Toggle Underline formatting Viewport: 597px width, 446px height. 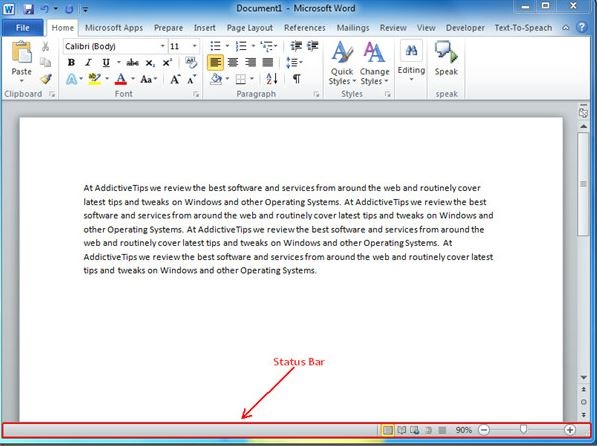pyautogui.click(x=106, y=62)
